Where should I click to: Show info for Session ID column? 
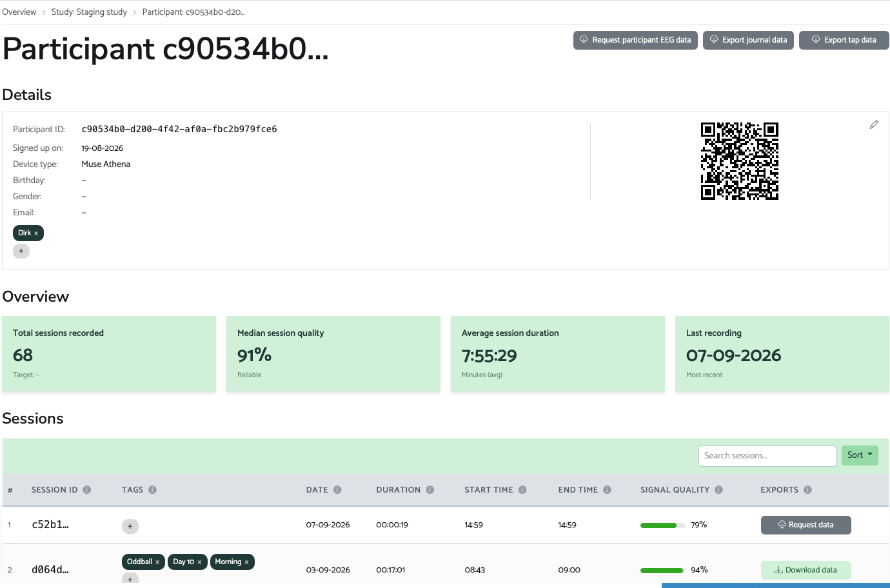[87, 490]
